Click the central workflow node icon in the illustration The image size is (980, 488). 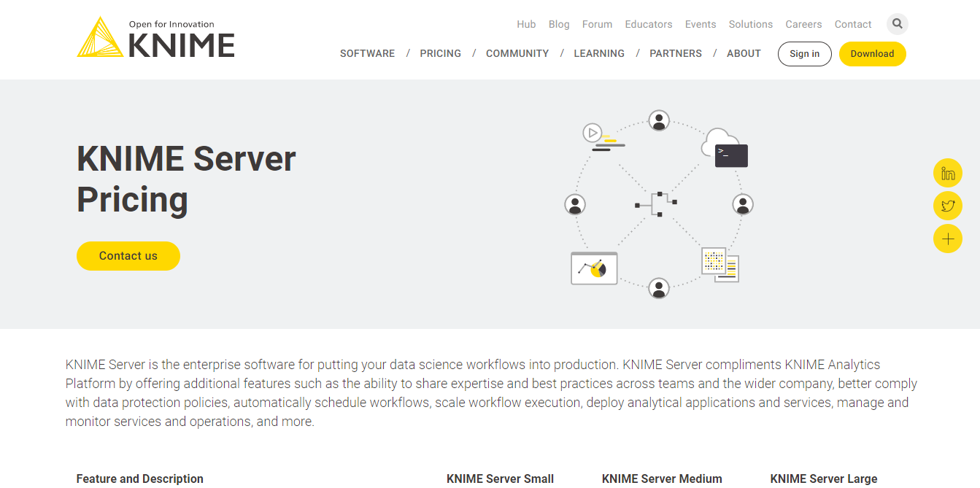point(656,204)
